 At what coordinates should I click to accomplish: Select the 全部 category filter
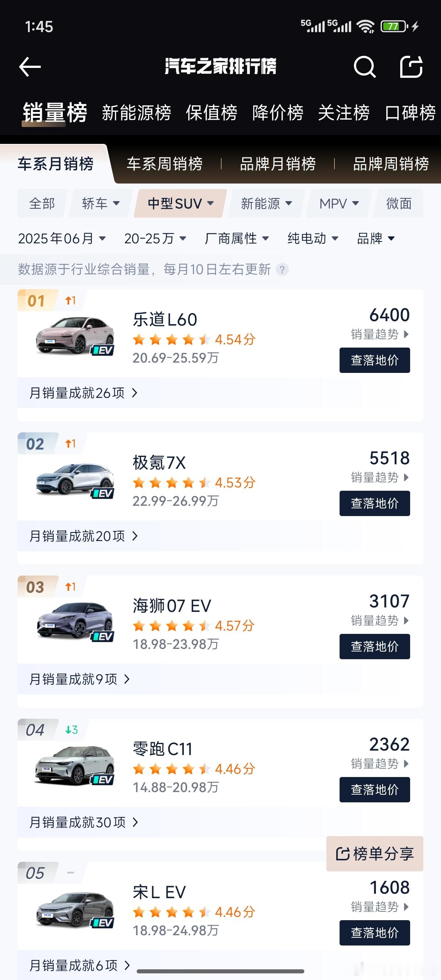(42, 204)
